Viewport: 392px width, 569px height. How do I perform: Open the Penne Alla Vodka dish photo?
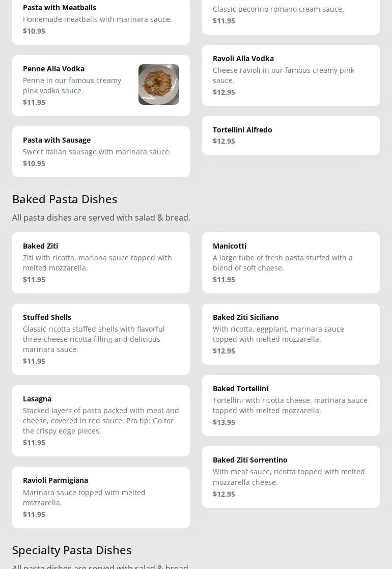(158, 85)
